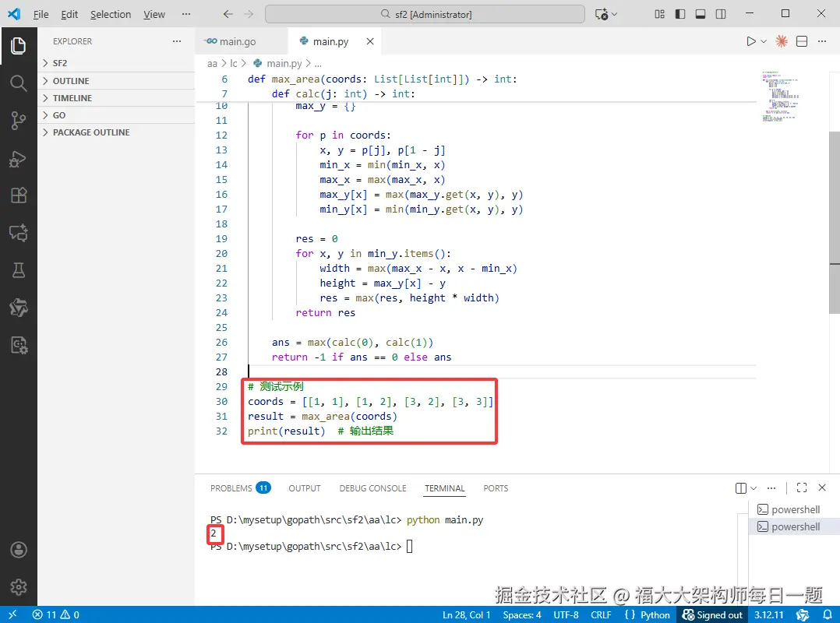Select Python interpreter 3.12.11

769,615
